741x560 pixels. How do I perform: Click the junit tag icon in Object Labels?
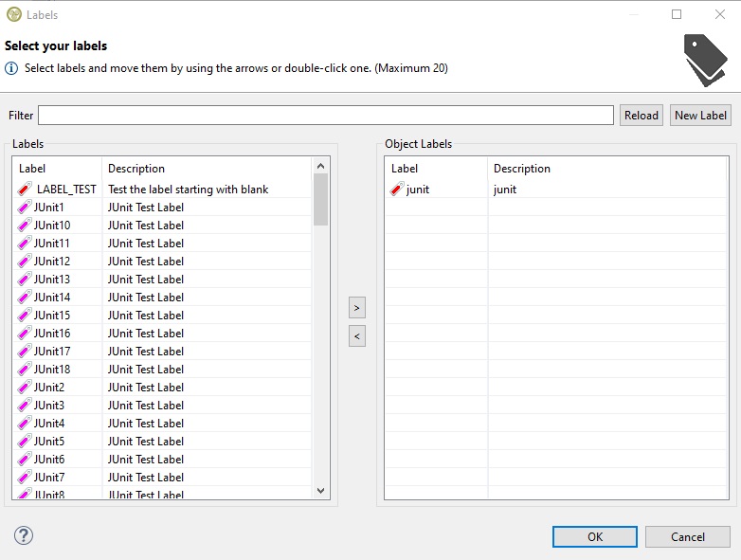click(x=398, y=190)
